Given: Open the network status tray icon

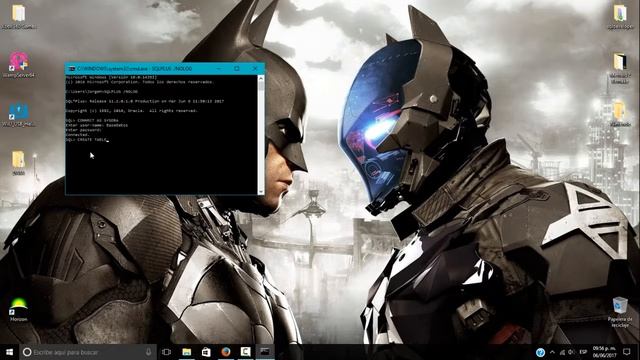Looking at the screenshot, I should pyautogui.click(x=562, y=352).
